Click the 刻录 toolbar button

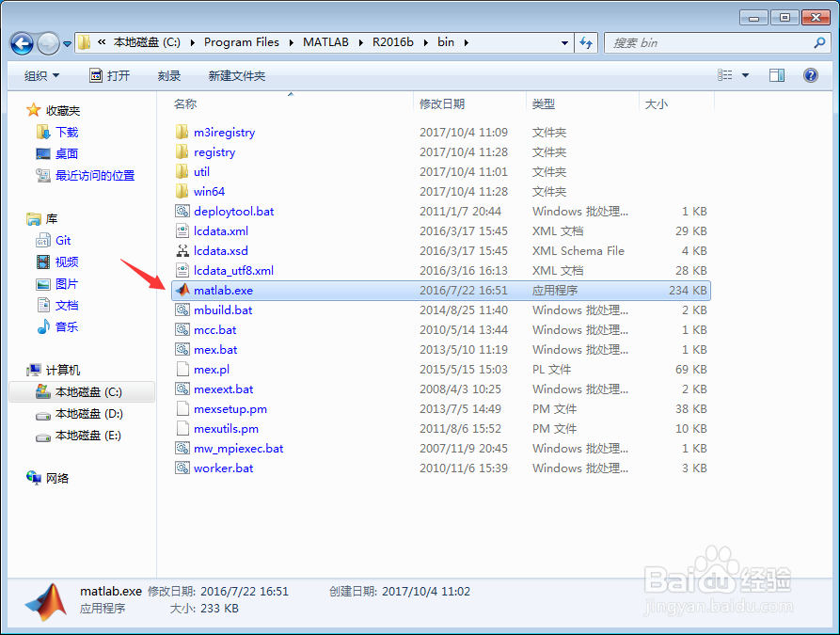point(168,75)
